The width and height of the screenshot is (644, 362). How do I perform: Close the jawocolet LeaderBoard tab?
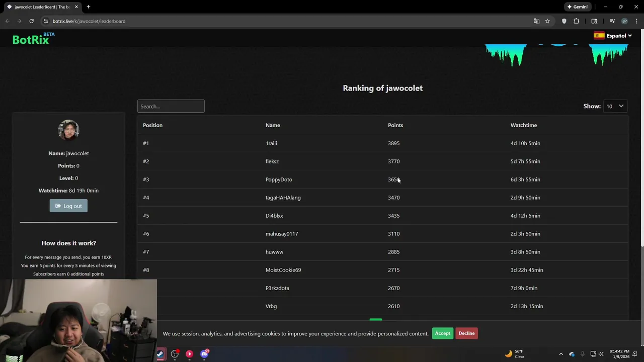[x=76, y=7]
